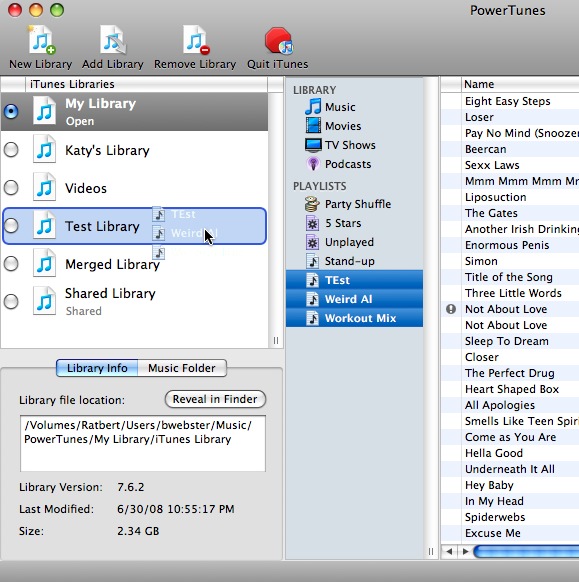Select the TV Shows source

[340, 145]
